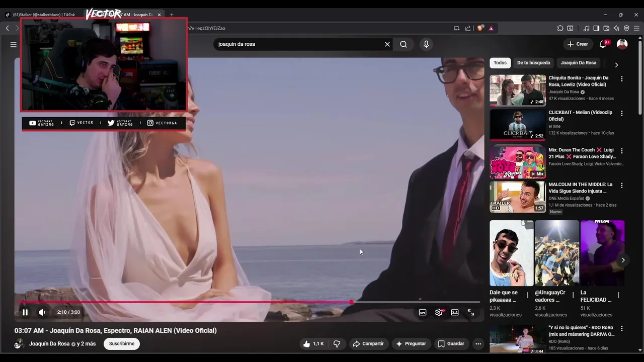Click the Brave Shields lion icon
The image size is (644, 362).
pyautogui.click(x=480, y=28)
